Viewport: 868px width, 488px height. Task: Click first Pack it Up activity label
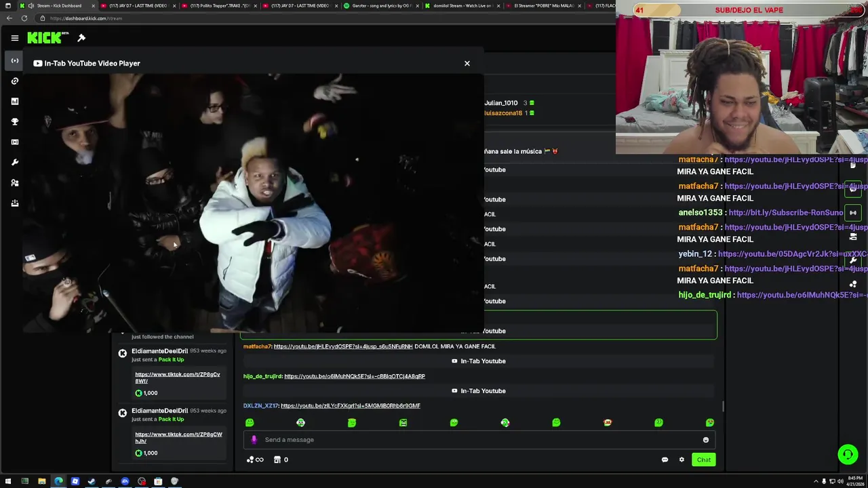pos(171,359)
